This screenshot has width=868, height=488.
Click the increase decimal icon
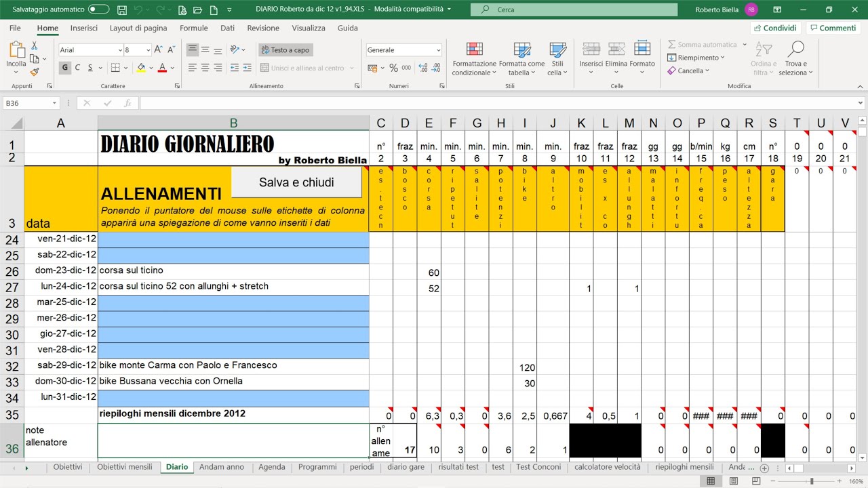click(422, 68)
